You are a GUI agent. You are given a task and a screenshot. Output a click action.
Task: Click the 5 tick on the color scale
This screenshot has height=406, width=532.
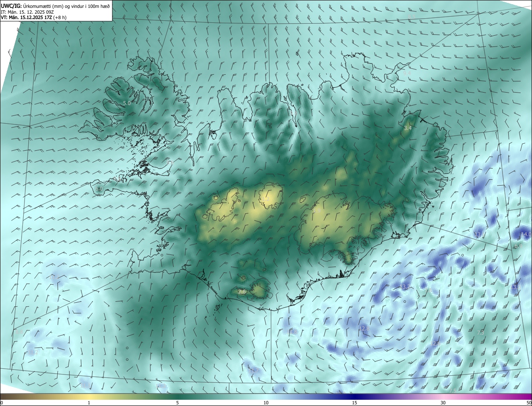coord(177,403)
